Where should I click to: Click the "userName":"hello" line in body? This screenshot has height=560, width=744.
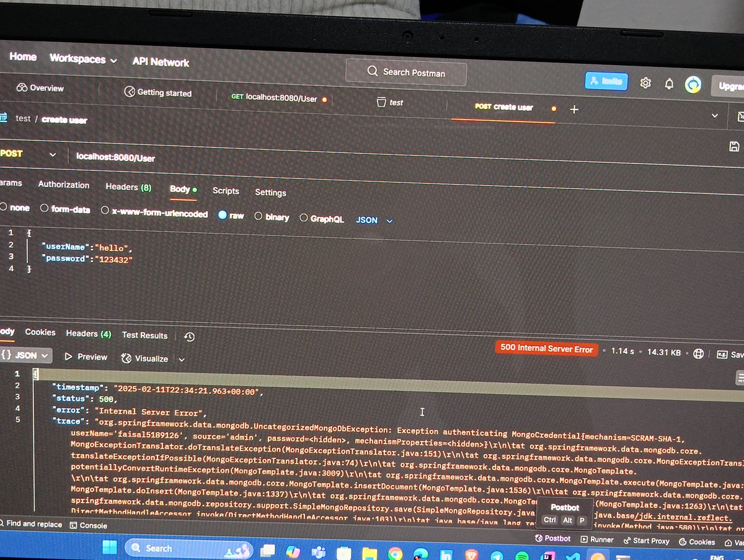pos(87,247)
